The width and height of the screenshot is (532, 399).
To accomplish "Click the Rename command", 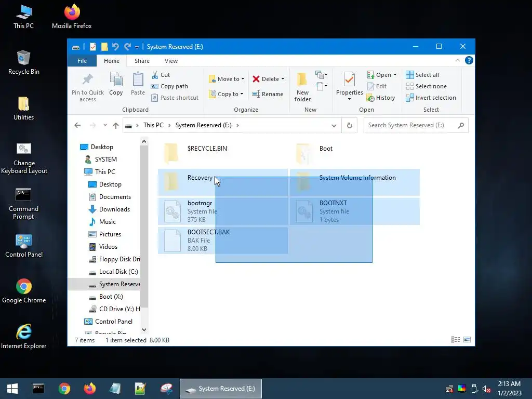I will pyautogui.click(x=268, y=94).
